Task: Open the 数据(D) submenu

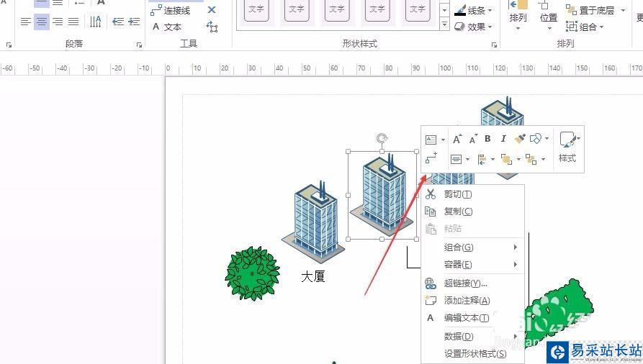Action: tap(473, 336)
